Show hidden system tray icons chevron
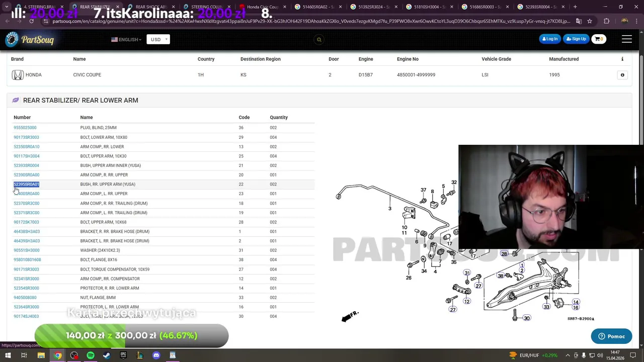Screen dimensions: 644x362 (568, 355)
